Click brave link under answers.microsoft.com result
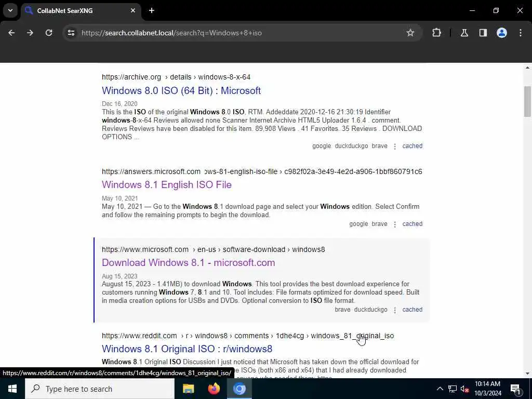 (x=379, y=224)
